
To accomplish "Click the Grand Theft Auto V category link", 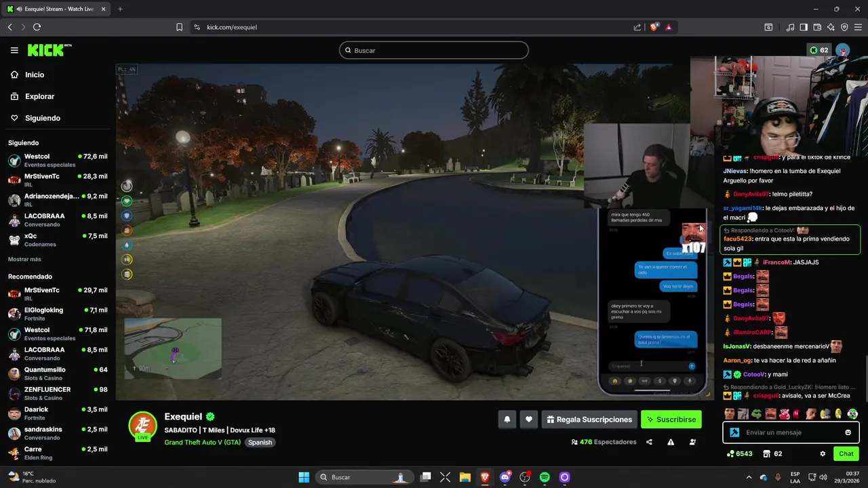I will (203, 442).
